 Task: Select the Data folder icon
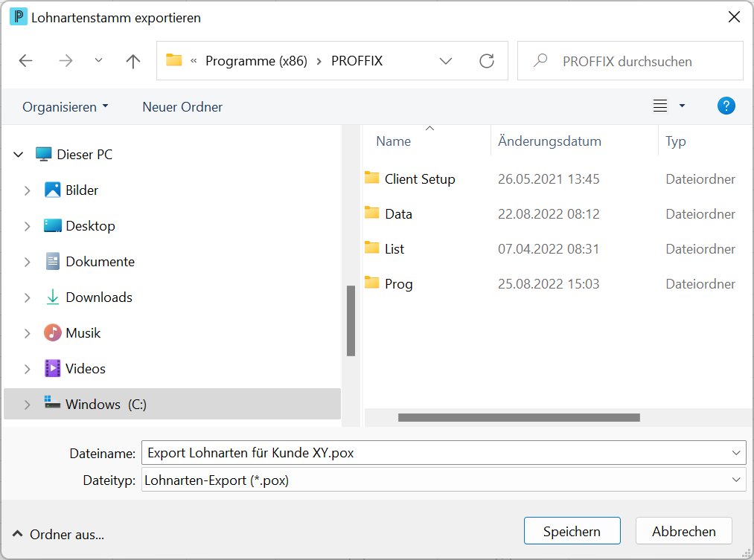click(371, 213)
